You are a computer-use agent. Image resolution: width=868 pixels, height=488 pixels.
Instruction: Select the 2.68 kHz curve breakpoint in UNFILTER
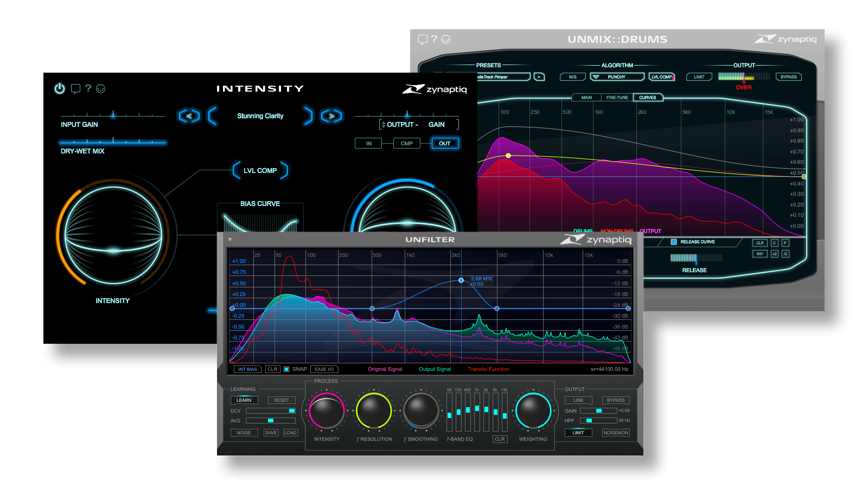(x=461, y=280)
